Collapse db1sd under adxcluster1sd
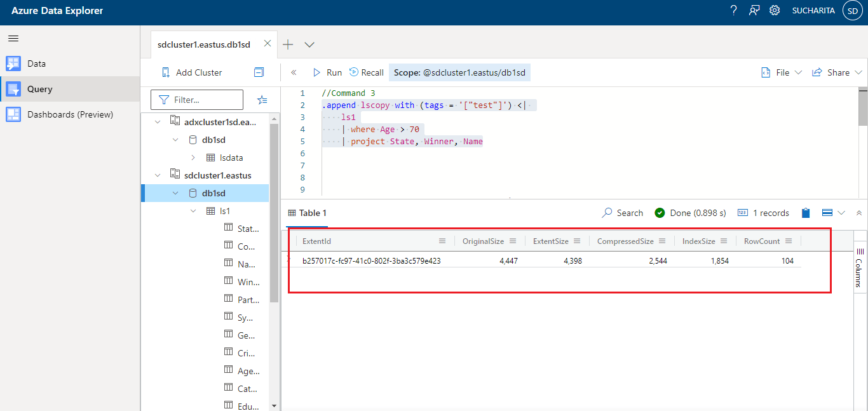 click(x=176, y=140)
